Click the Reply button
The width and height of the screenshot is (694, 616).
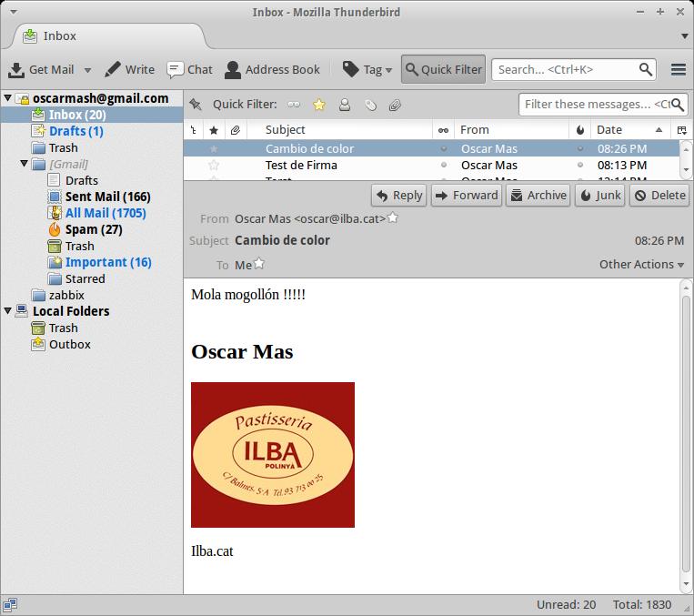(x=398, y=196)
